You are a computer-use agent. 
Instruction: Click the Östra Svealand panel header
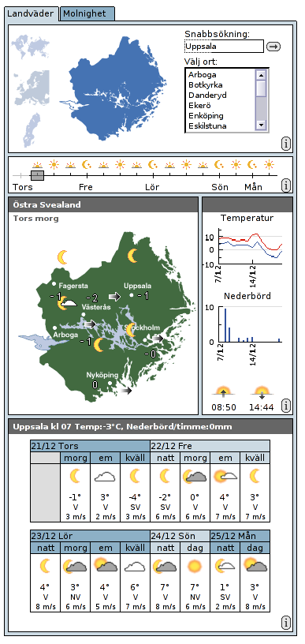click(103, 204)
